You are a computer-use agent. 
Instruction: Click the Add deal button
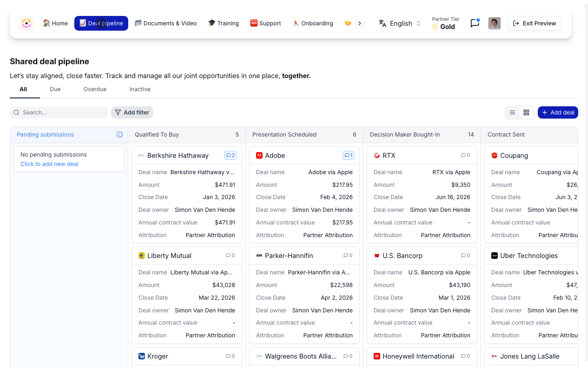pyautogui.click(x=558, y=112)
